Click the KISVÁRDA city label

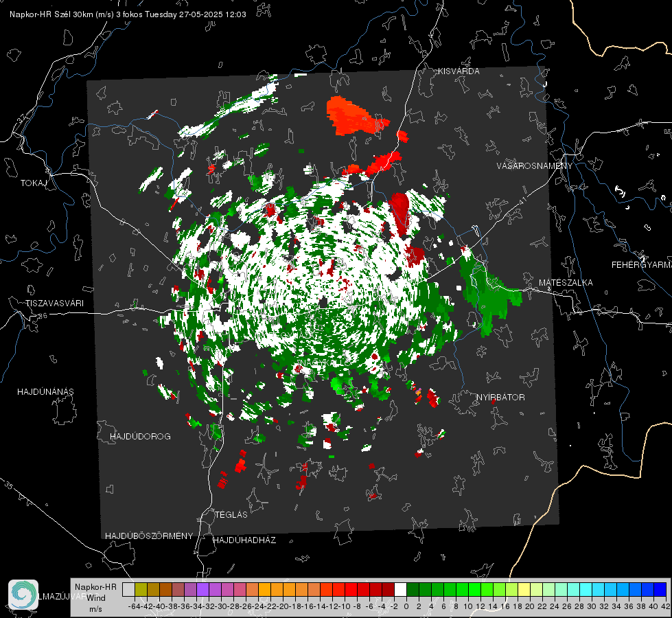(x=459, y=71)
